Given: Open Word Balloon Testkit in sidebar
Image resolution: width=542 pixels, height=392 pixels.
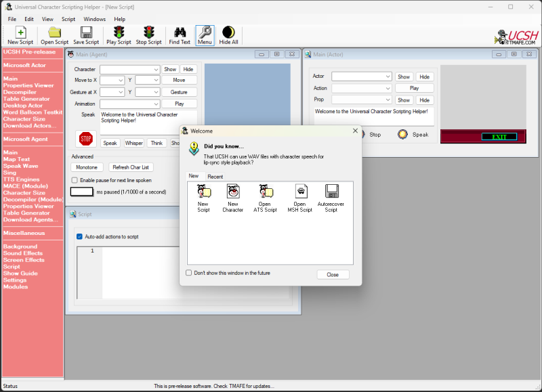Looking at the screenshot, I should point(33,112).
